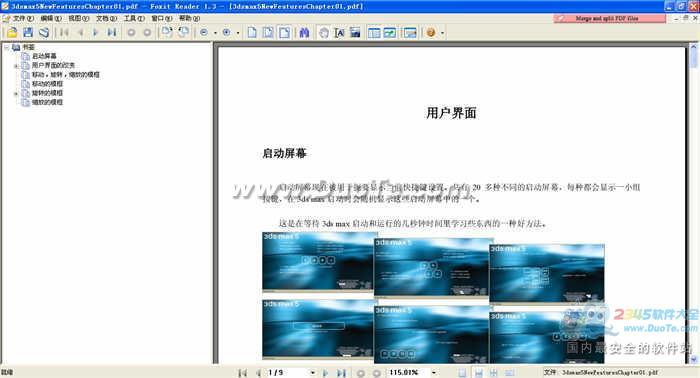Open the zoom in dropdown arrow
This screenshot has width=700, height=378.
coord(238,33)
